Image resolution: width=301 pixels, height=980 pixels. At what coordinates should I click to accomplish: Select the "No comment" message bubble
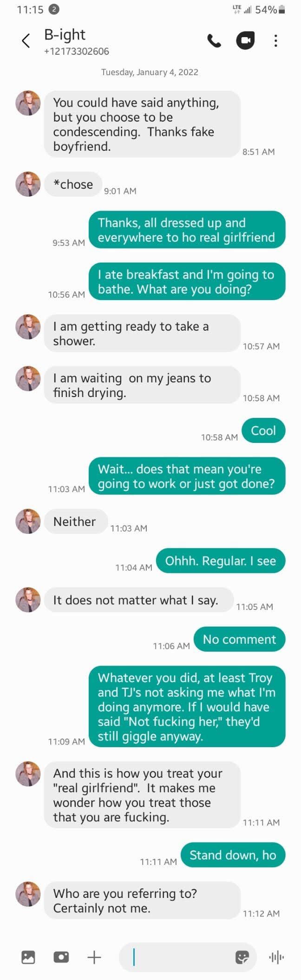click(x=239, y=640)
